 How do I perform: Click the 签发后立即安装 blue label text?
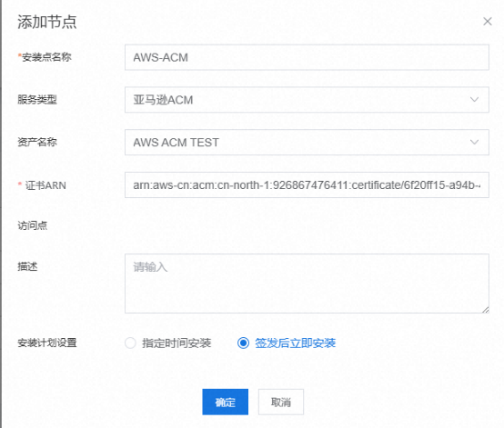(295, 343)
